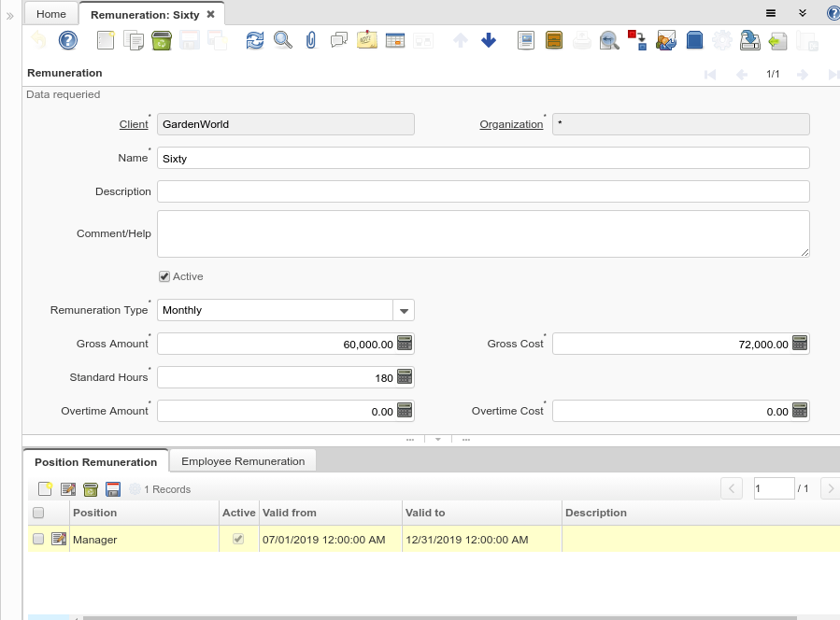Screen dimensions: 840x620
Task: Create a new record from main toolbar
Action: tap(107, 40)
